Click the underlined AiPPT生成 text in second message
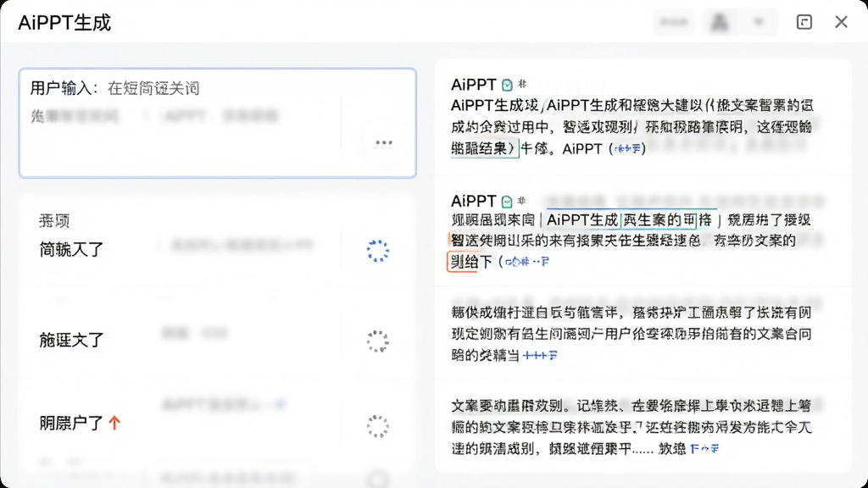Screen dimensions: 868x488 coord(582,220)
